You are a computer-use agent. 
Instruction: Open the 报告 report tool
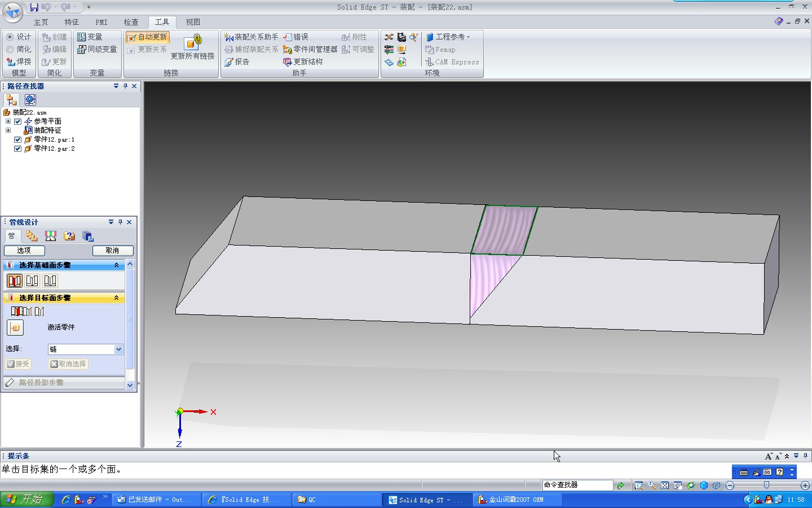click(237, 62)
